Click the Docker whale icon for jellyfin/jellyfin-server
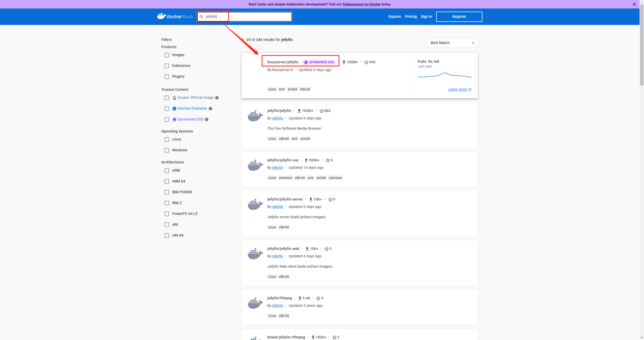 point(255,204)
